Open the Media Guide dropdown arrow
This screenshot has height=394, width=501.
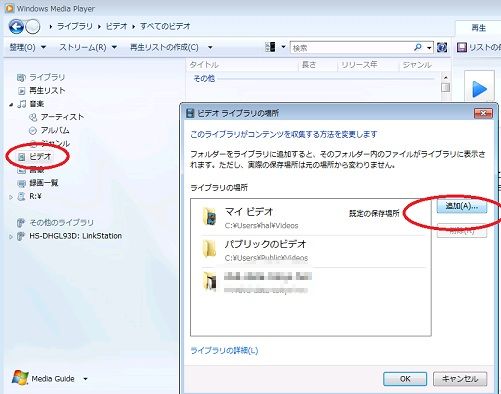pos(85,379)
